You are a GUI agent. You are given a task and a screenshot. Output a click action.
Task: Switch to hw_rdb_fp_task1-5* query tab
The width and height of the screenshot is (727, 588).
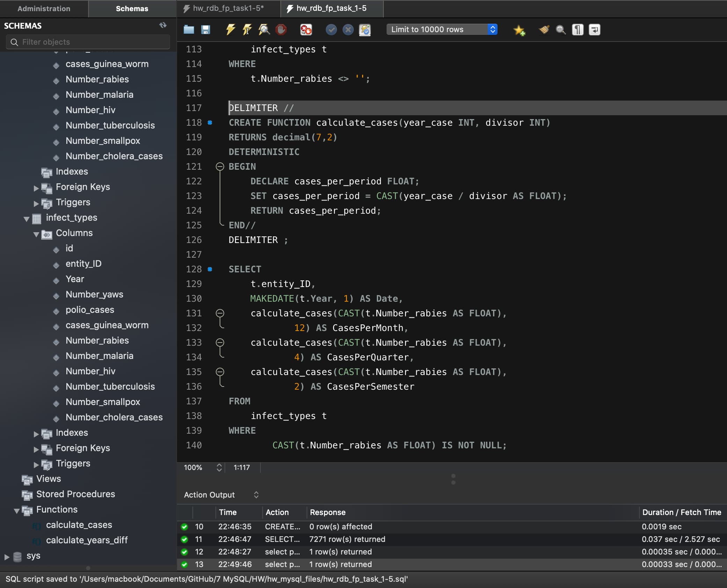pos(228,8)
